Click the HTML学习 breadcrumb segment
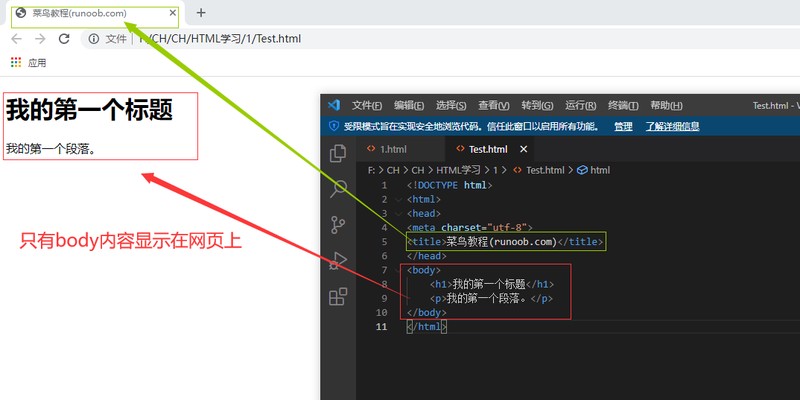 (458, 170)
